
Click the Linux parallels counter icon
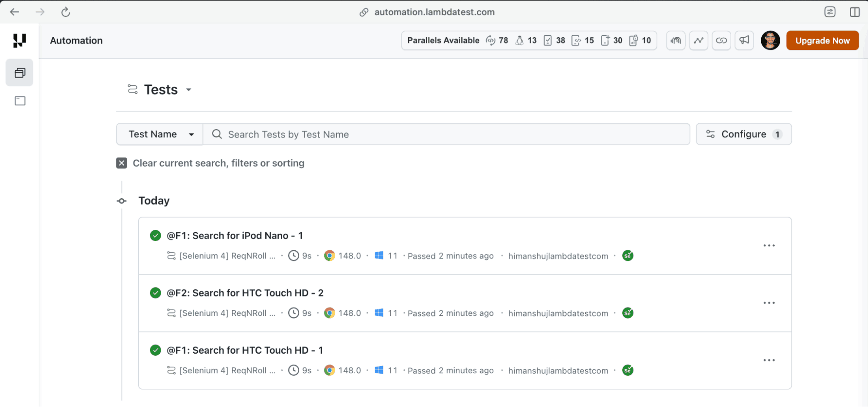click(x=520, y=40)
